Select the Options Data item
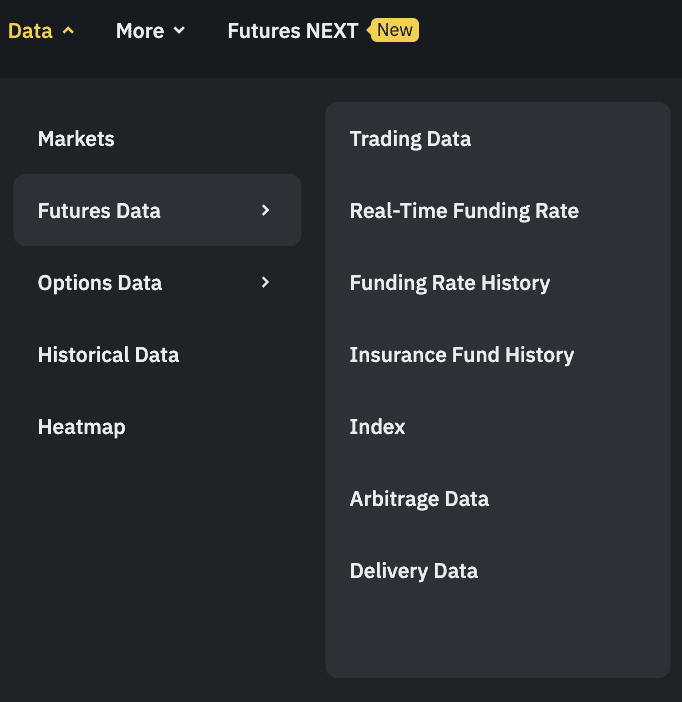Image resolution: width=682 pixels, height=702 pixels. [99, 283]
